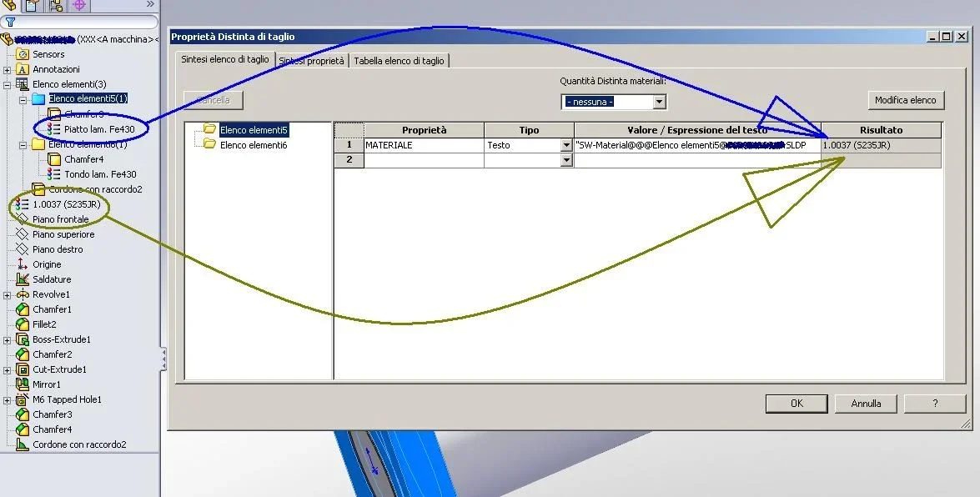Click the 1.0037 (S235JR) material icon
Viewport: 980px width, 497px height.
[23, 204]
